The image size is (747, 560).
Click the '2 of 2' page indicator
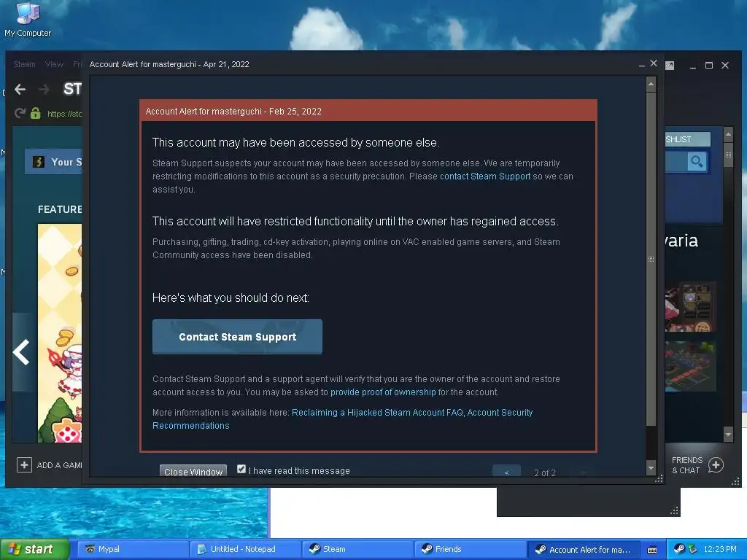pos(545,472)
